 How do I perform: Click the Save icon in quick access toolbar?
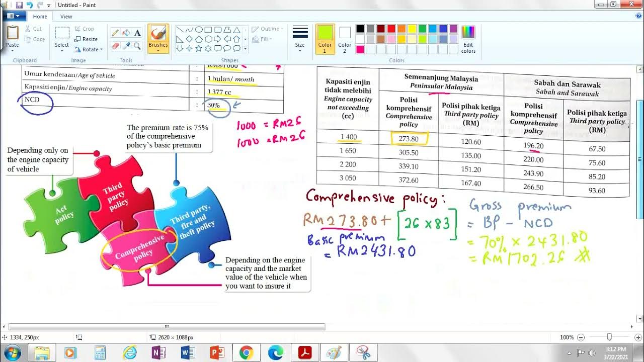19,5
